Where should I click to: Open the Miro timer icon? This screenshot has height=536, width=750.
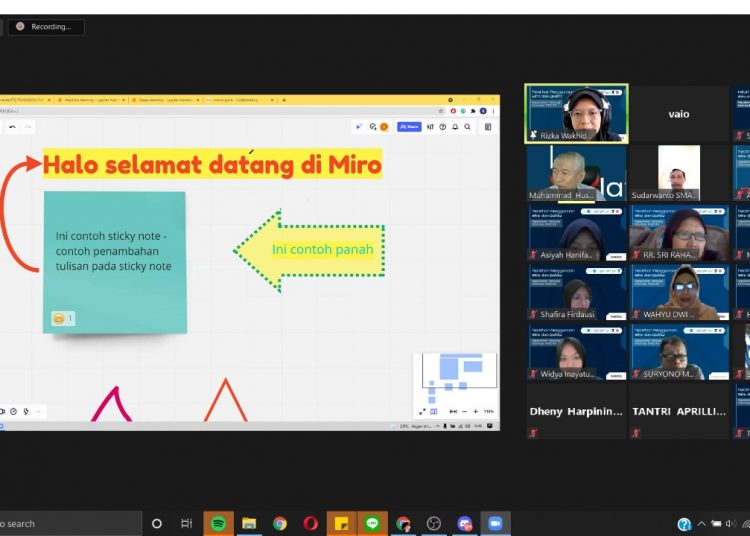[x=14, y=411]
